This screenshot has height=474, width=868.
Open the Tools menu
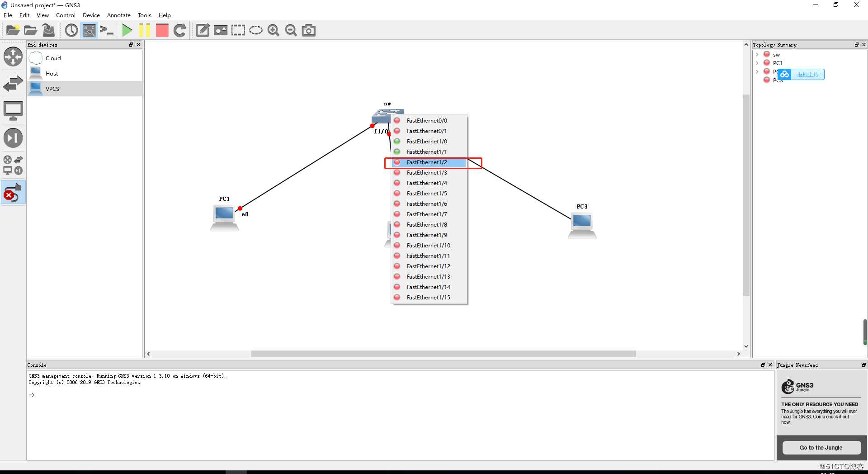[x=144, y=15]
